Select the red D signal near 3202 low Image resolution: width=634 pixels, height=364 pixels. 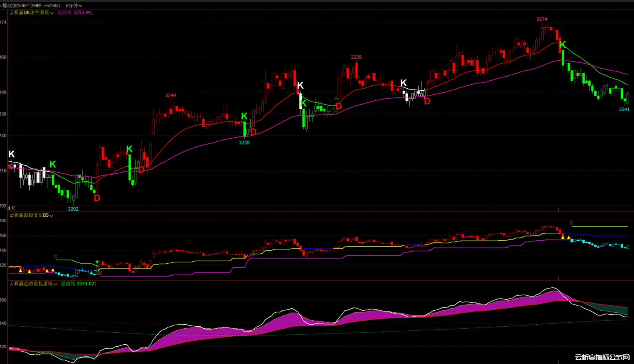click(x=97, y=198)
